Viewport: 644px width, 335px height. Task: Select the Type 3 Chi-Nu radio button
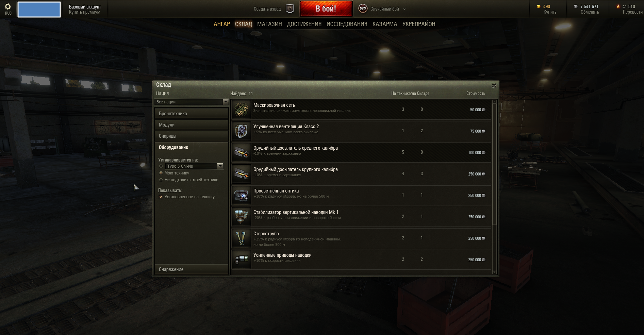point(161,166)
